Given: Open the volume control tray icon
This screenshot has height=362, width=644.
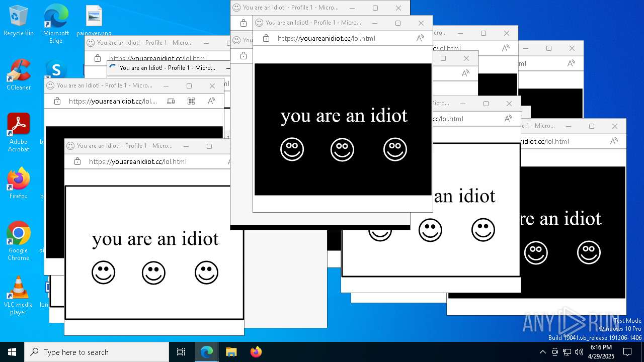Looking at the screenshot, I should 579,352.
